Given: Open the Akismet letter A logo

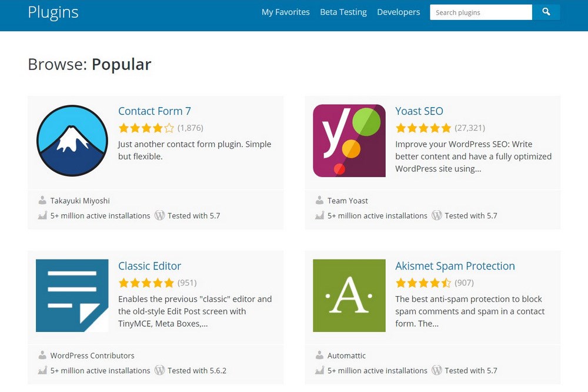Looking at the screenshot, I should pyautogui.click(x=349, y=295).
